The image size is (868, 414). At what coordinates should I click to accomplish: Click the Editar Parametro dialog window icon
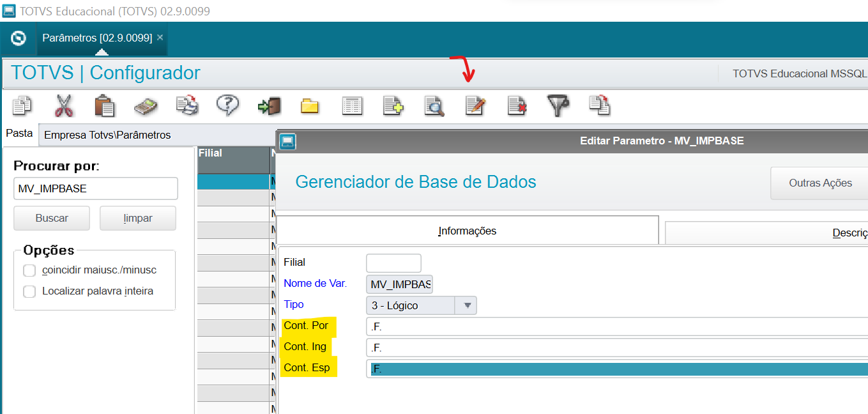point(288,141)
